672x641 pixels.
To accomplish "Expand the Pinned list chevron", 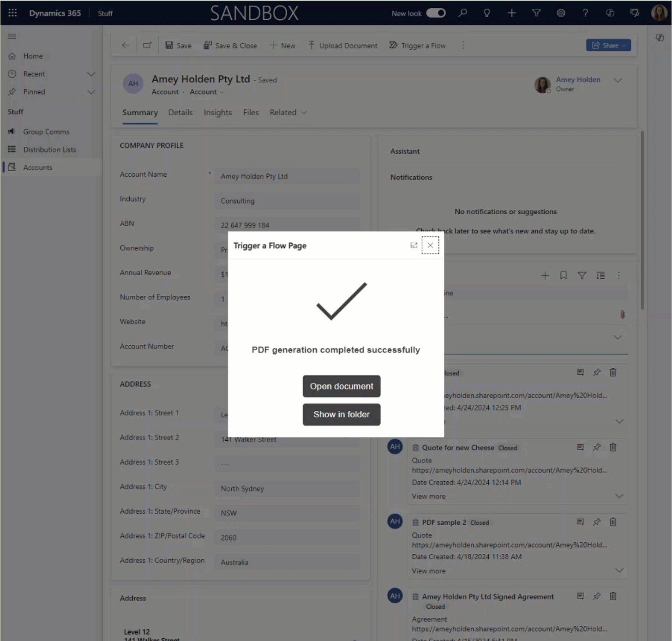I will click(91, 92).
